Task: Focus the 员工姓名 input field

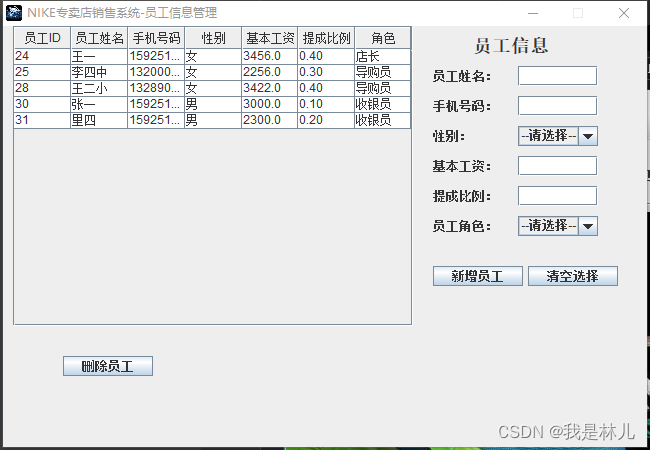Action: [x=557, y=76]
